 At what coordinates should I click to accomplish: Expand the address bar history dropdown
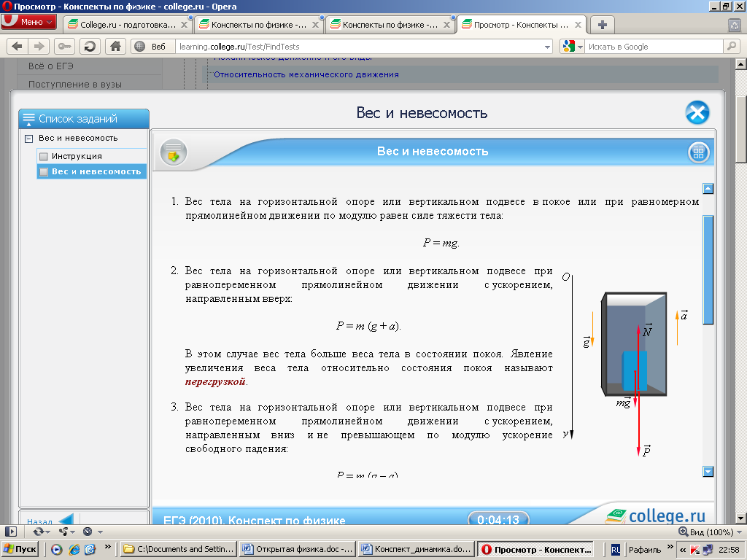tap(547, 47)
